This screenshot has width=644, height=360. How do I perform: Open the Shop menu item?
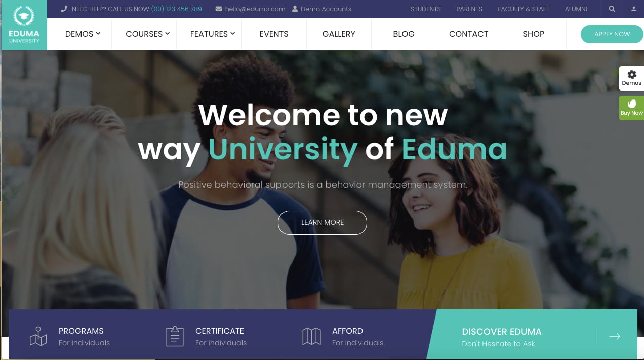click(x=534, y=34)
